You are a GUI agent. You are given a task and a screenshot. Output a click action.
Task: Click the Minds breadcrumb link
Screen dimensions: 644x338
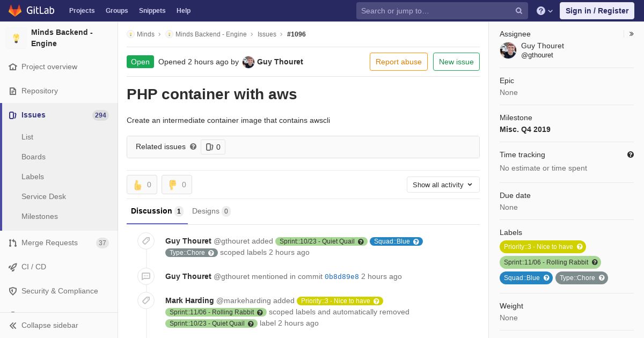click(x=145, y=34)
